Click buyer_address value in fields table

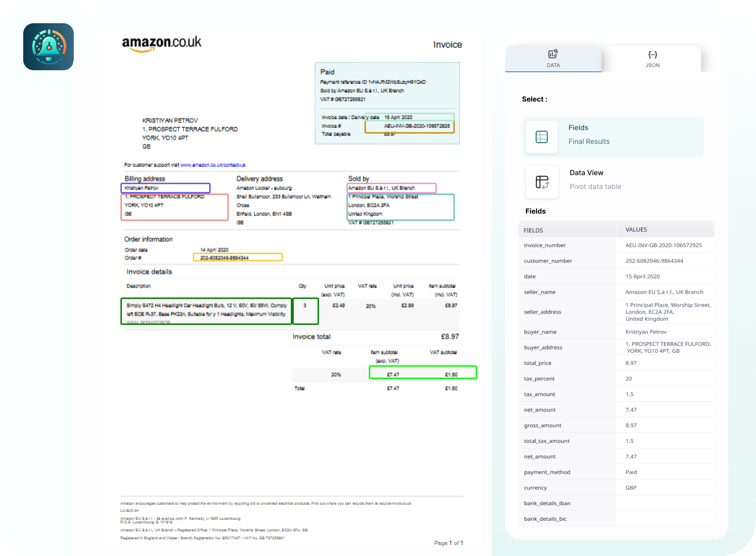668,347
